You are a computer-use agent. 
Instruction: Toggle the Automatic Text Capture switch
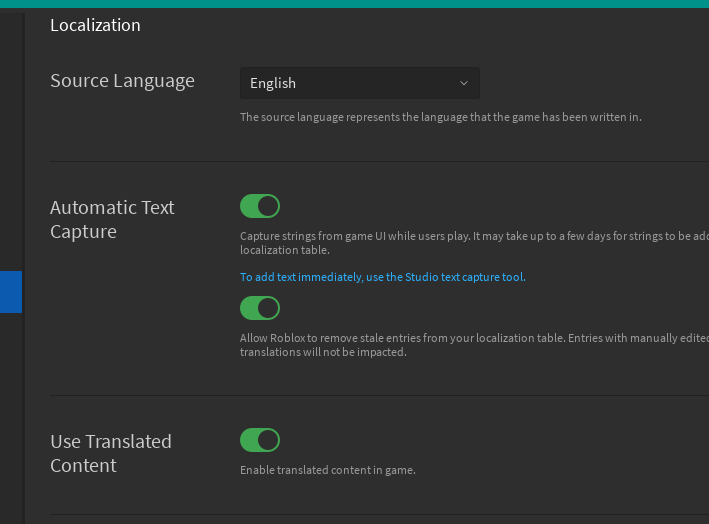(260, 206)
